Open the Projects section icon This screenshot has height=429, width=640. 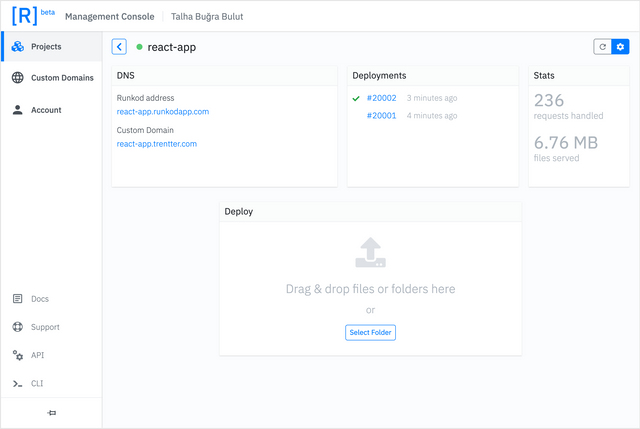[18, 47]
